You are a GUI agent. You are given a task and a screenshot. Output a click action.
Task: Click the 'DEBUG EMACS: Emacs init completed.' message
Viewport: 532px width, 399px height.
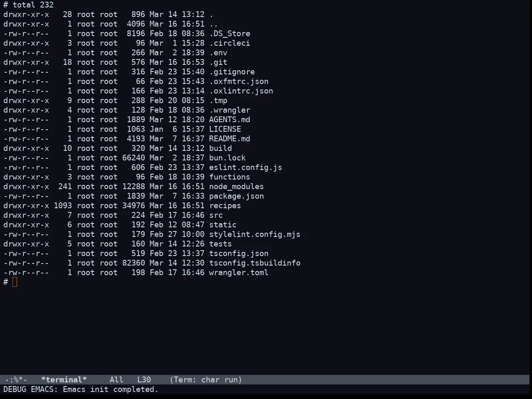[81, 389]
